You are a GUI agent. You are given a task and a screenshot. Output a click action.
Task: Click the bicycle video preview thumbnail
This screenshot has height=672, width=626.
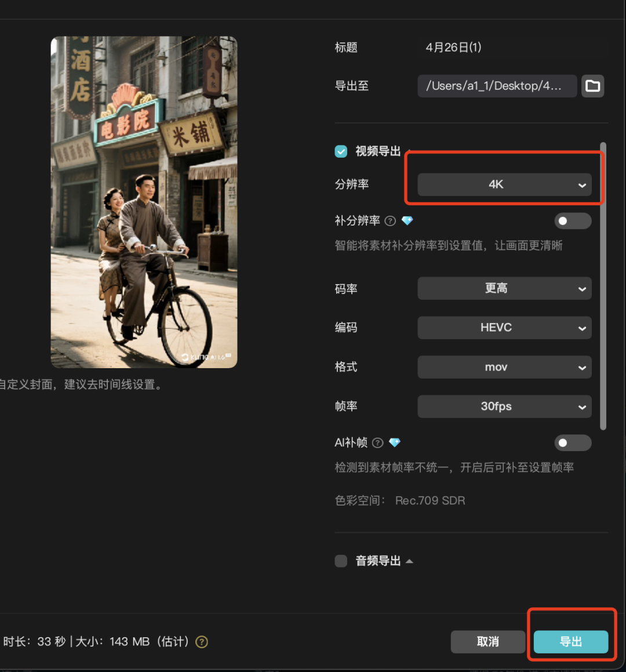pyautogui.click(x=144, y=202)
